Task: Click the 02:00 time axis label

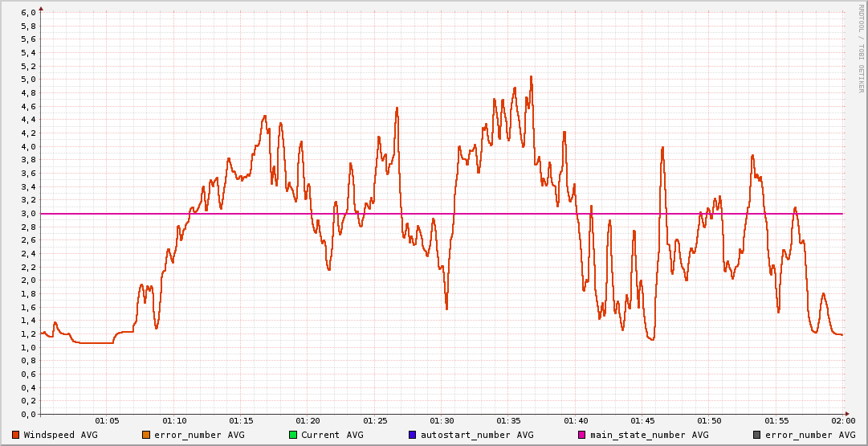Action: click(842, 420)
